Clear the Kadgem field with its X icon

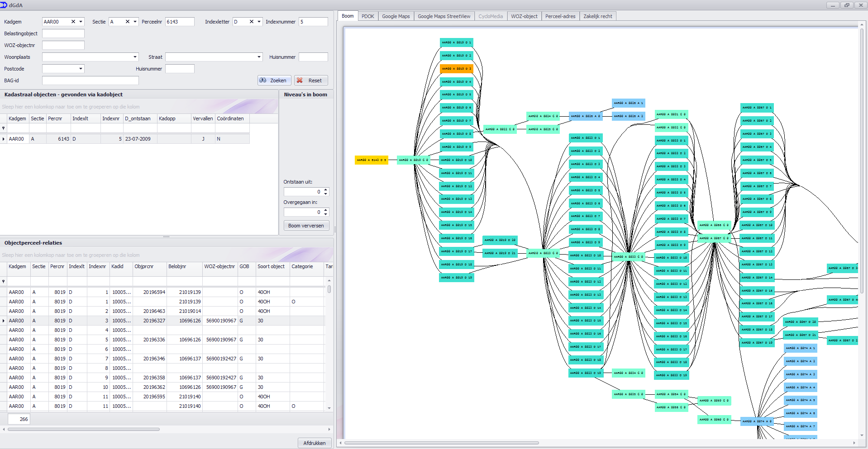(73, 22)
